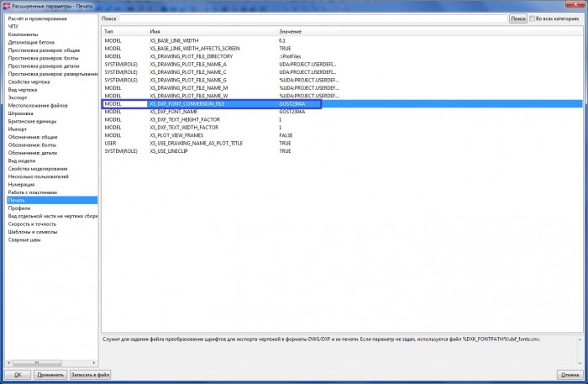Select category 'Сварные швы'
This screenshot has height=384, width=588.
point(24,239)
